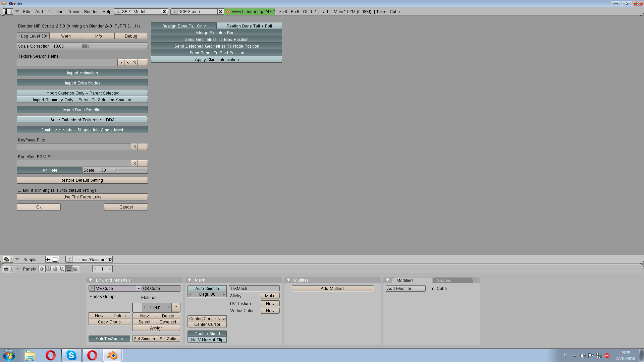Screen dimensions: 644x362
Task: Toggle fullscreen square icon in Scripts header
Action: click(55, 259)
